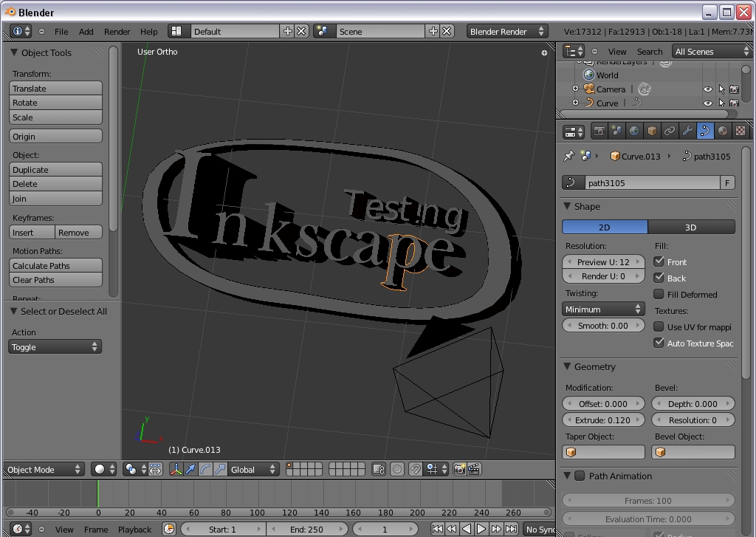Screen dimensions: 756x537
Task: Click the Join button
Action: click(x=55, y=198)
